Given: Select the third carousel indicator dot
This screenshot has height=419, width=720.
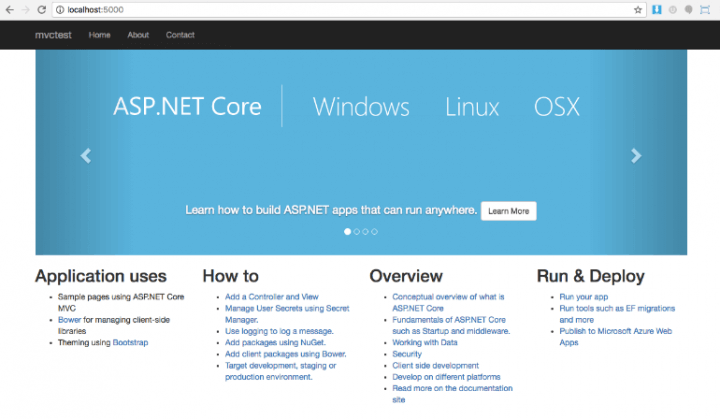Looking at the screenshot, I should pyautogui.click(x=366, y=232).
